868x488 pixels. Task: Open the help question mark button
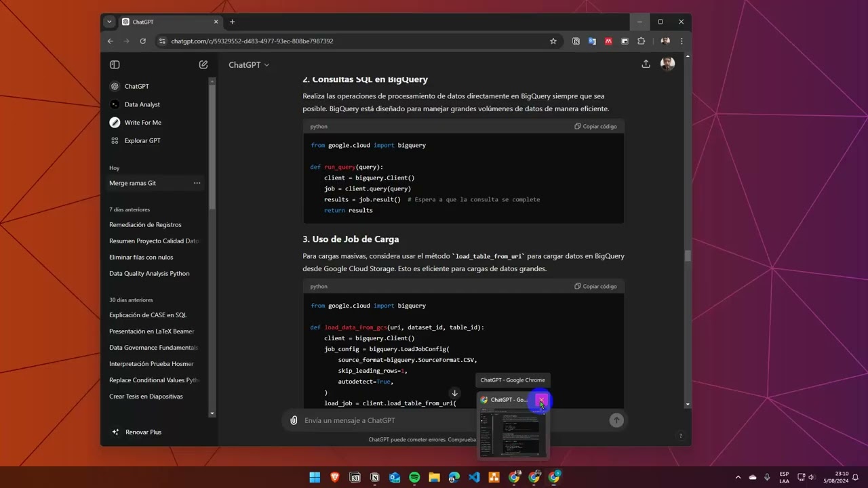pos(680,436)
